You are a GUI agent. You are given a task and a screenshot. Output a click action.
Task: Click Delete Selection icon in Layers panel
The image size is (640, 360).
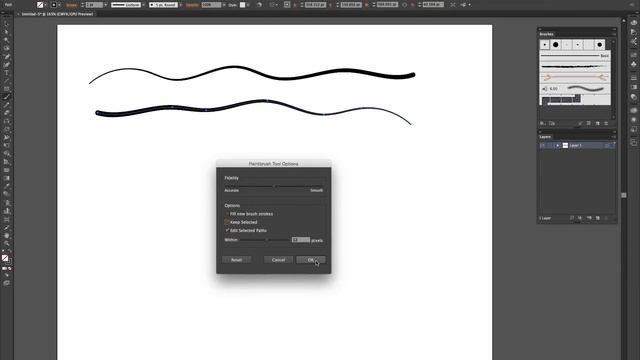point(607,218)
